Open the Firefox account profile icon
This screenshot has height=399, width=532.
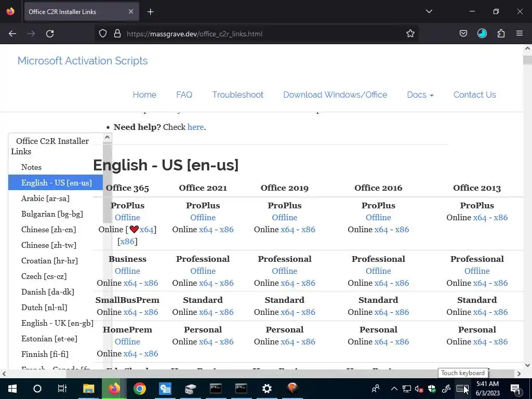482,34
